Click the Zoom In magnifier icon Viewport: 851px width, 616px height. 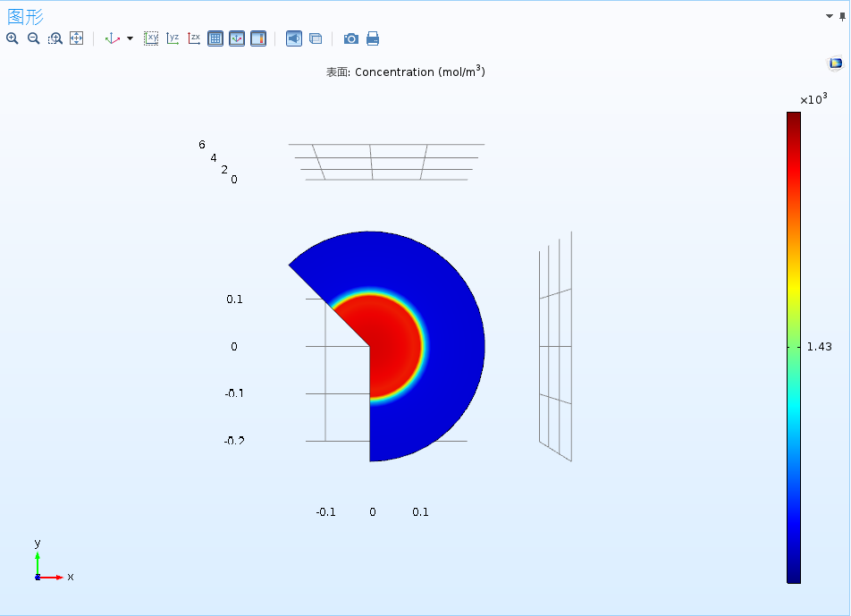[12, 38]
